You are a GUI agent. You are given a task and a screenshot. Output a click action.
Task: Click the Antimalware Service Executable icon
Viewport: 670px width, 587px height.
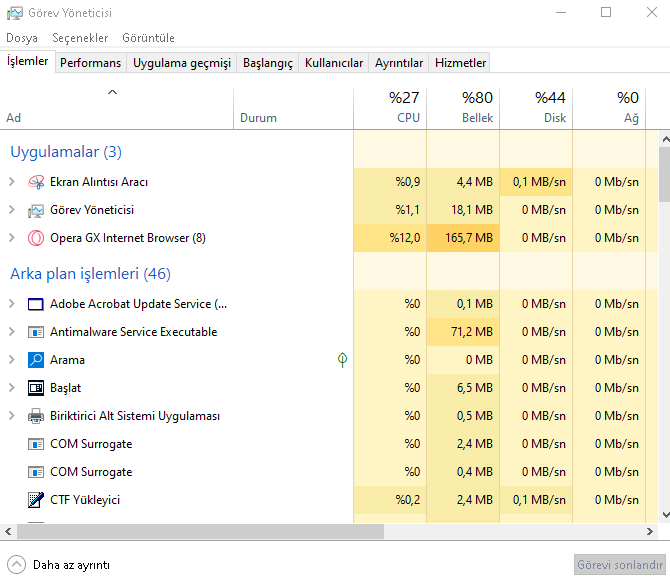tap(36, 332)
